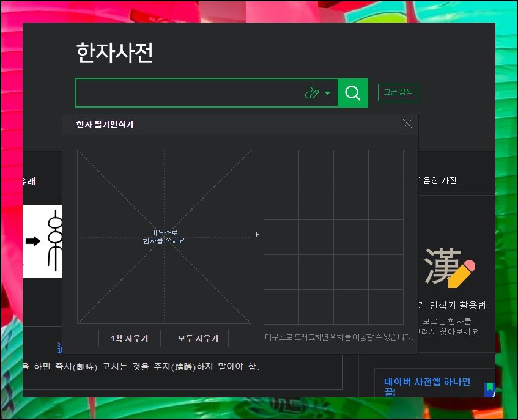Expand the input method dropdown arrow
Viewport: 518px width, 420px height.
[x=327, y=93]
